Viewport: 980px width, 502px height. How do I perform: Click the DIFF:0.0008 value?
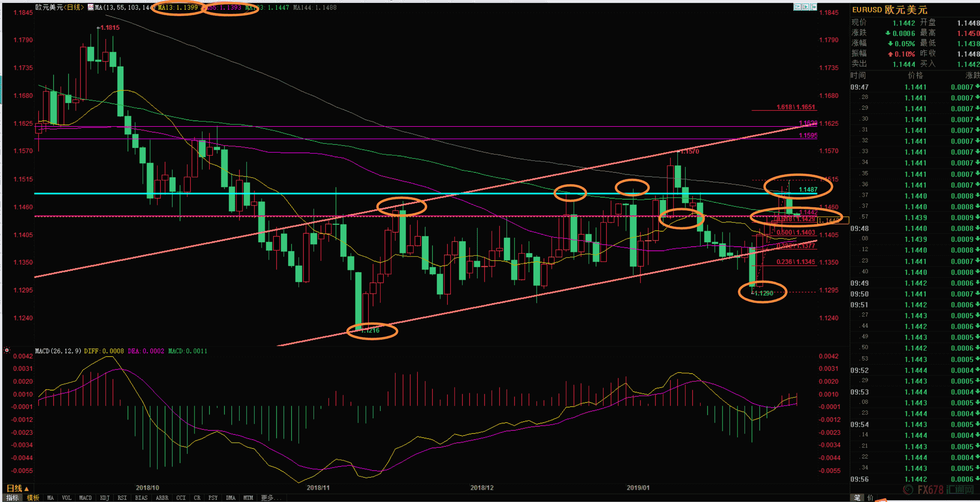pos(104,351)
